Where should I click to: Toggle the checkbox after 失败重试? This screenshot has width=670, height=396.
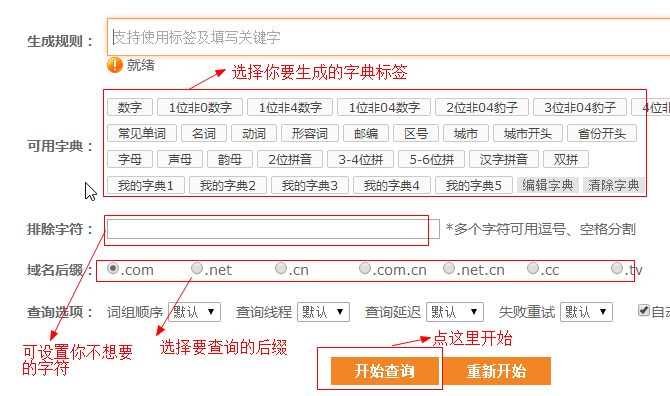(644, 310)
